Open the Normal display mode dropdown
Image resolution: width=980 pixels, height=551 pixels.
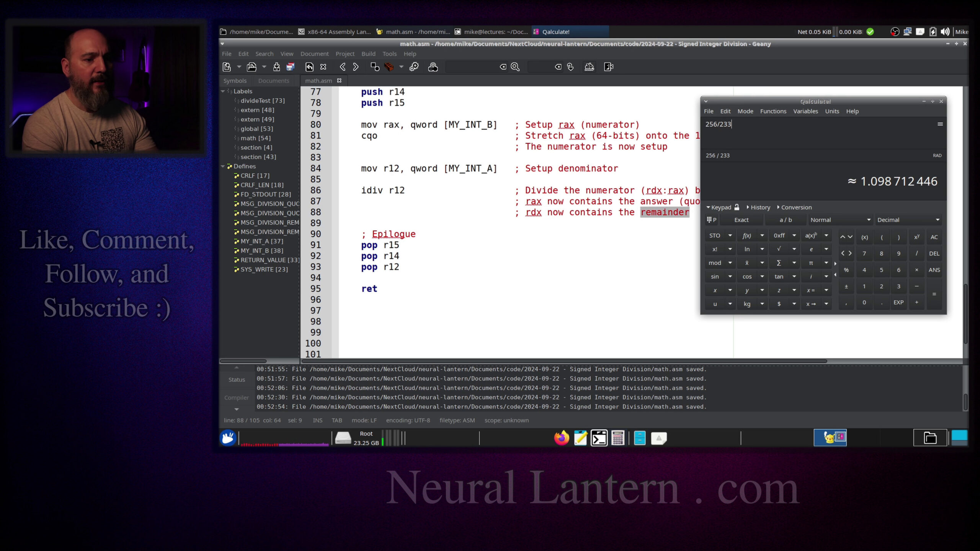tap(840, 220)
